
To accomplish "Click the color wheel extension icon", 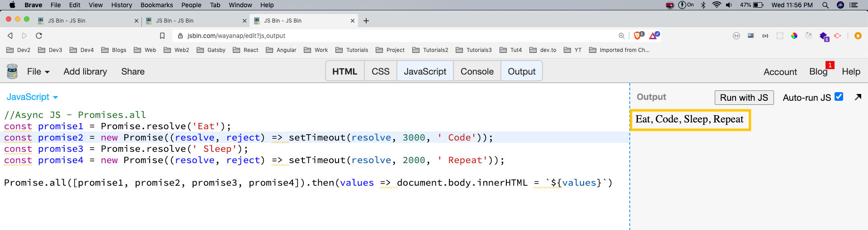I will [794, 36].
